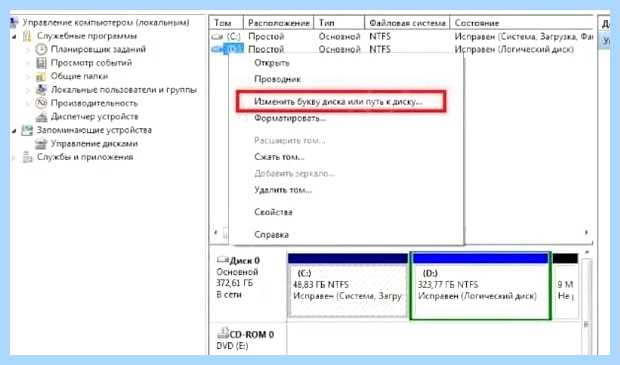Image resolution: width=620 pixels, height=365 pixels.
Task: Expand the Просмотр событий node
Action: 28,63
